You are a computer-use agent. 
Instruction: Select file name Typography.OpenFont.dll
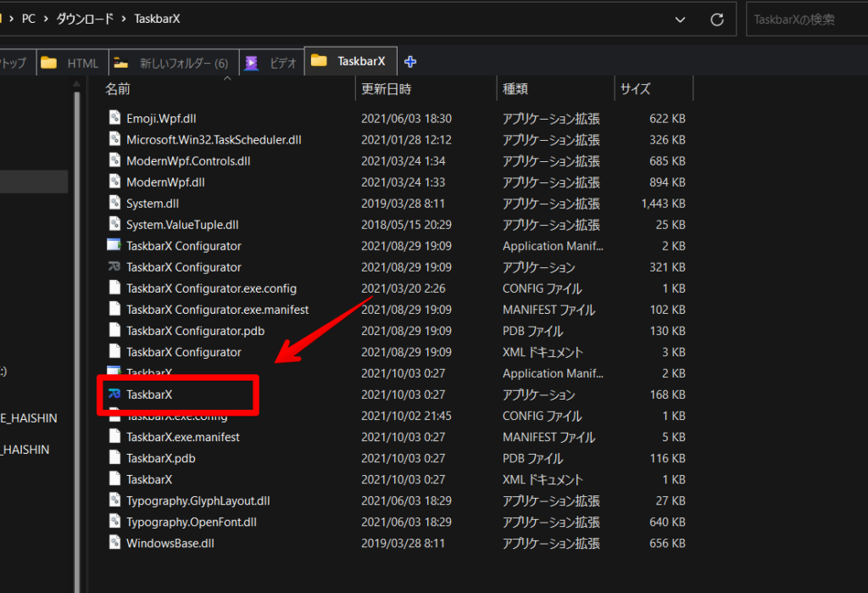[192, 522]
